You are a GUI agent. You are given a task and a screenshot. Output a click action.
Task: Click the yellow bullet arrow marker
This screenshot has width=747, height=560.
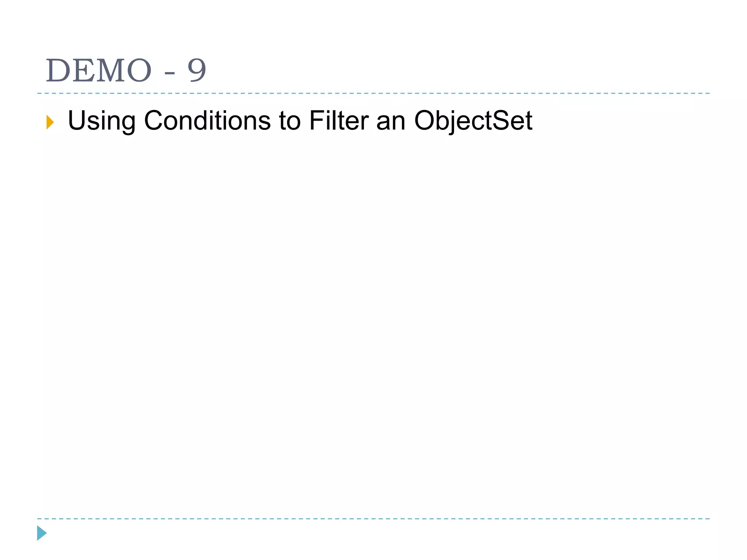coord(50,122)
